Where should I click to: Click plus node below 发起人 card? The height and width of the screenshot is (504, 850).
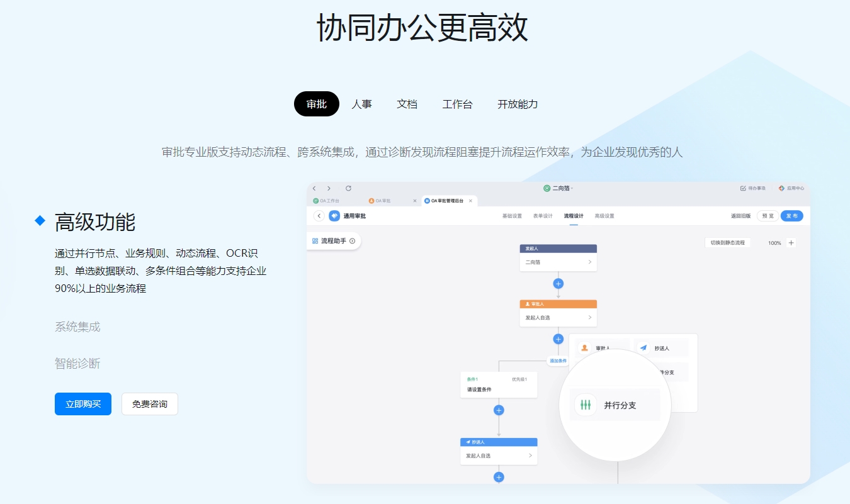558,284
